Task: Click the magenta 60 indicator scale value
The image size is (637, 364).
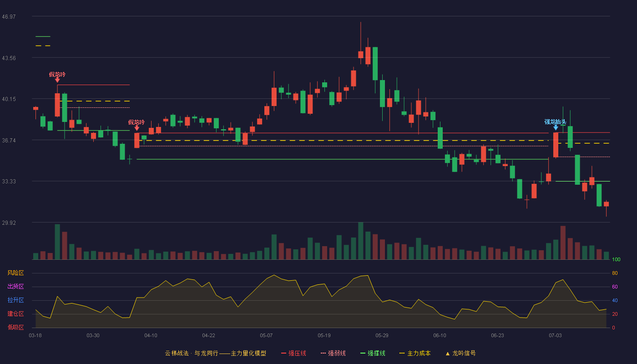Action: [x=615, y=287]
